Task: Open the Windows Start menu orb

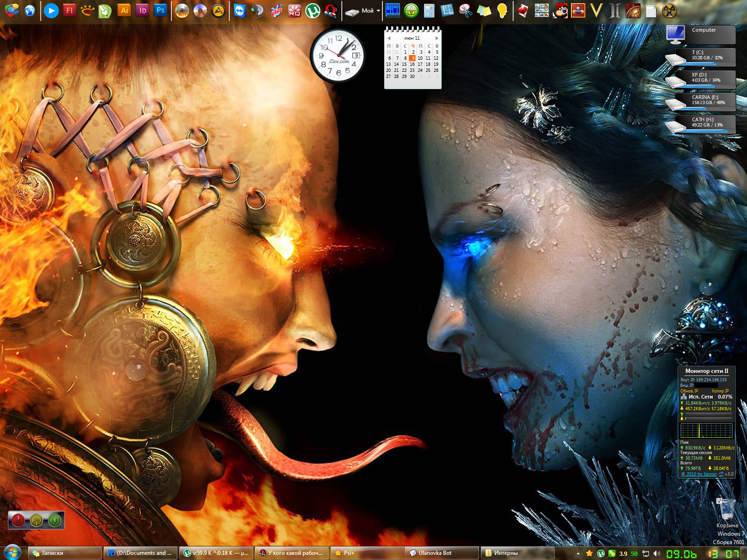Action: [x=12, y=553]
